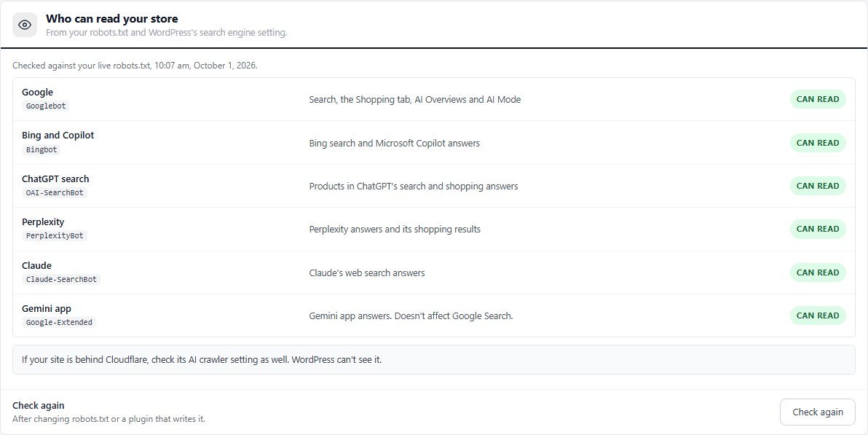
Task: Click the 'Check again' section label
Action: click(39, 406)
